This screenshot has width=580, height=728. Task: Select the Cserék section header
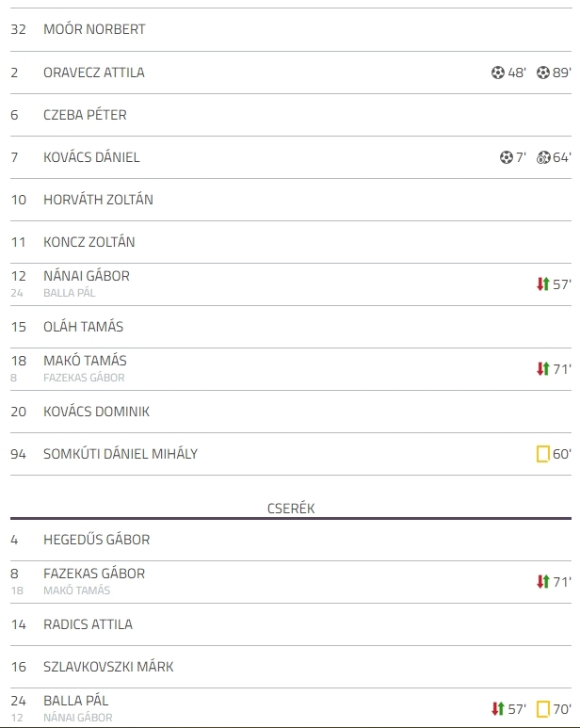point(291,509)
